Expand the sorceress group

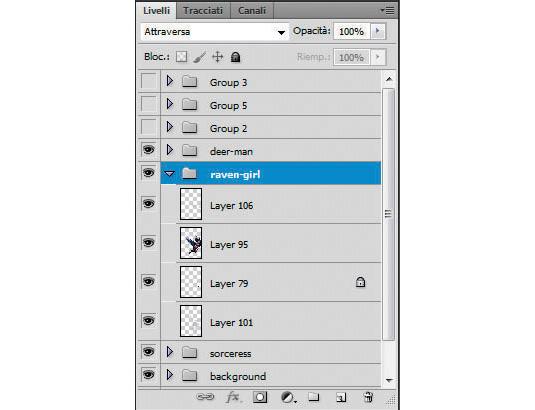coord(170,352)
